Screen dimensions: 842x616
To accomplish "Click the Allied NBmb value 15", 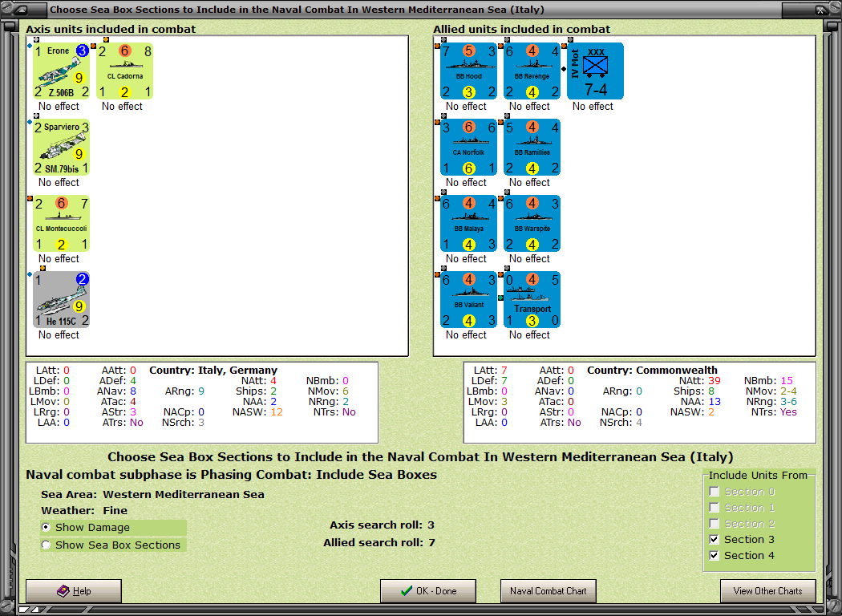I will pos(787,381).
